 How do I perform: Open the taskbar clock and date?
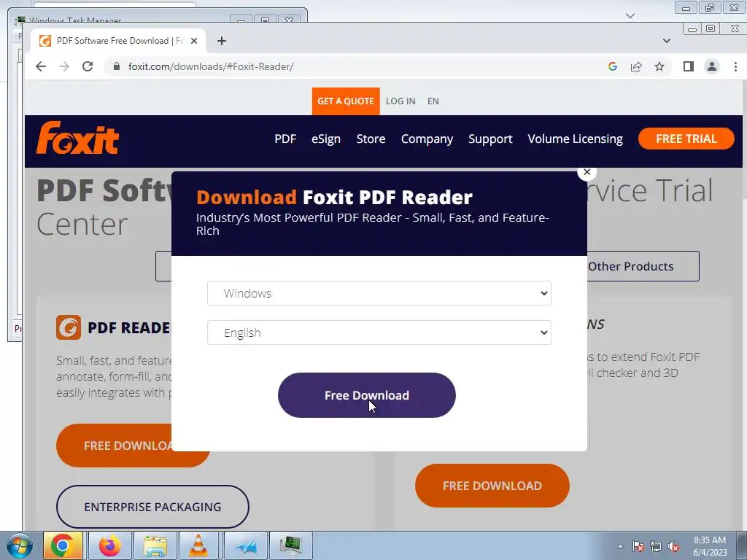(x=710, y=546)
